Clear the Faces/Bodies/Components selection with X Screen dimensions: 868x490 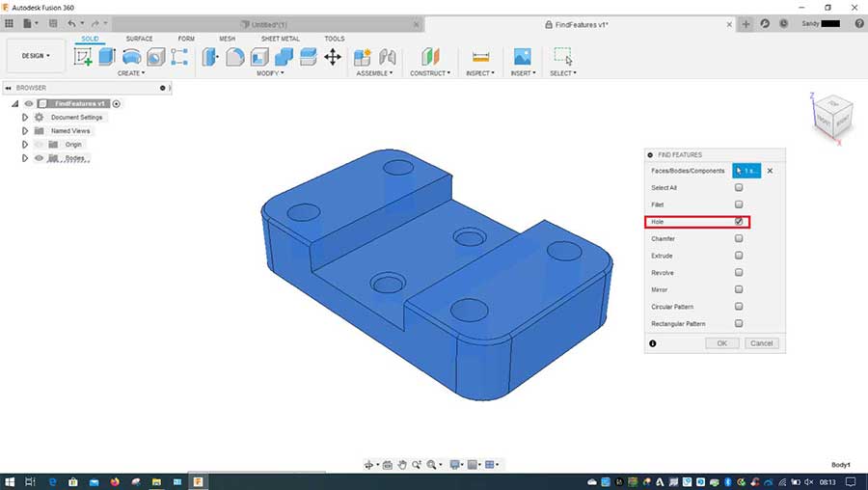tap(770, 171)
